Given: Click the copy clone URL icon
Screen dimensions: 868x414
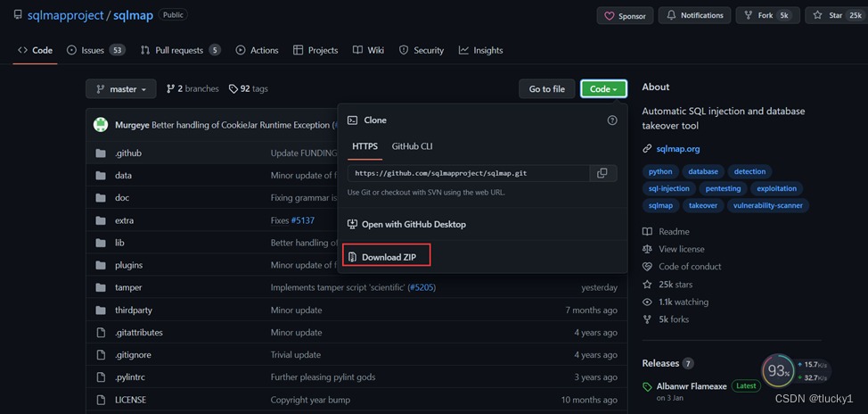Looking at the screenshot, I should 602,173.
